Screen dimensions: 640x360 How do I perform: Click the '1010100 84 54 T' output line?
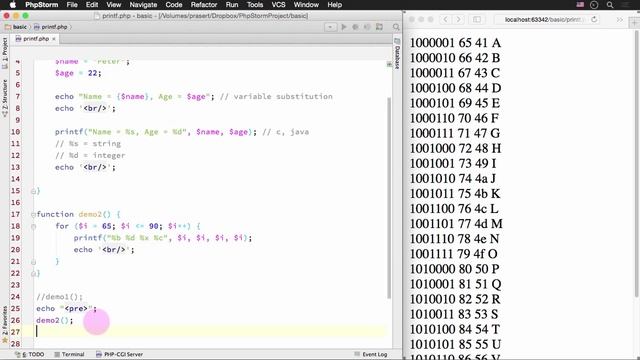pos(455,329)
